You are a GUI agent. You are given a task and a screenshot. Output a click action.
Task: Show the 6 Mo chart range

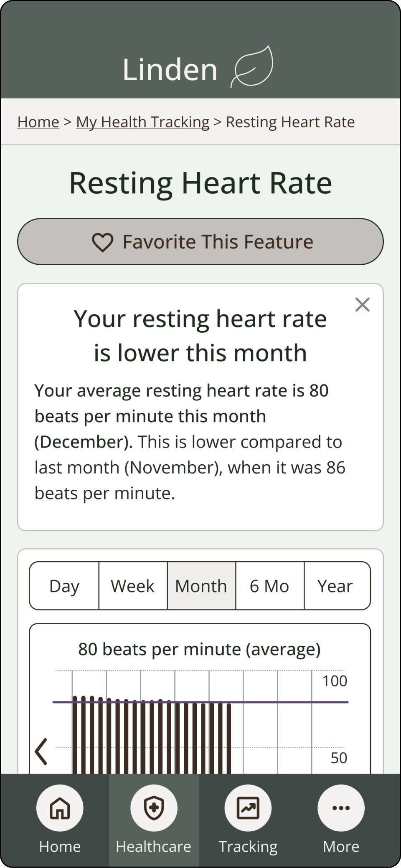click(x=269, y=586)
